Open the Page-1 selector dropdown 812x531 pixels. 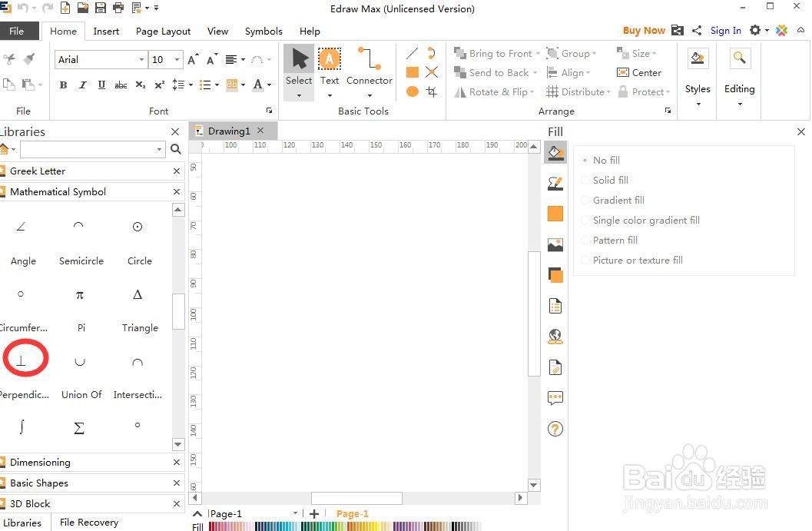295,513
